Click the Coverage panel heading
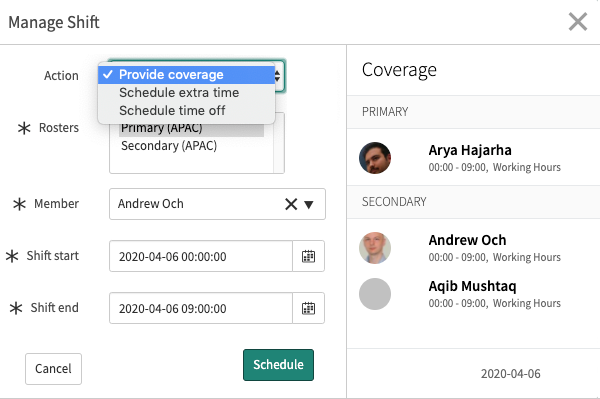This screenshot has width=600, height=399. click(x=399, y=70)
